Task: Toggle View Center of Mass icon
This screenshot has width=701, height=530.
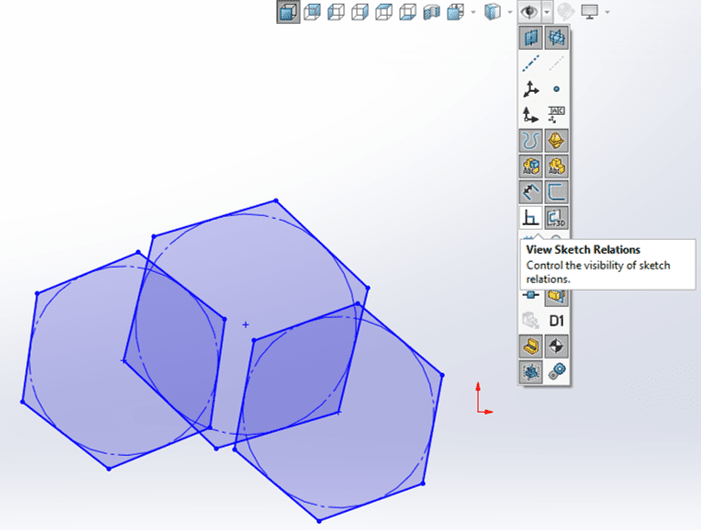Action: [557, 346]
